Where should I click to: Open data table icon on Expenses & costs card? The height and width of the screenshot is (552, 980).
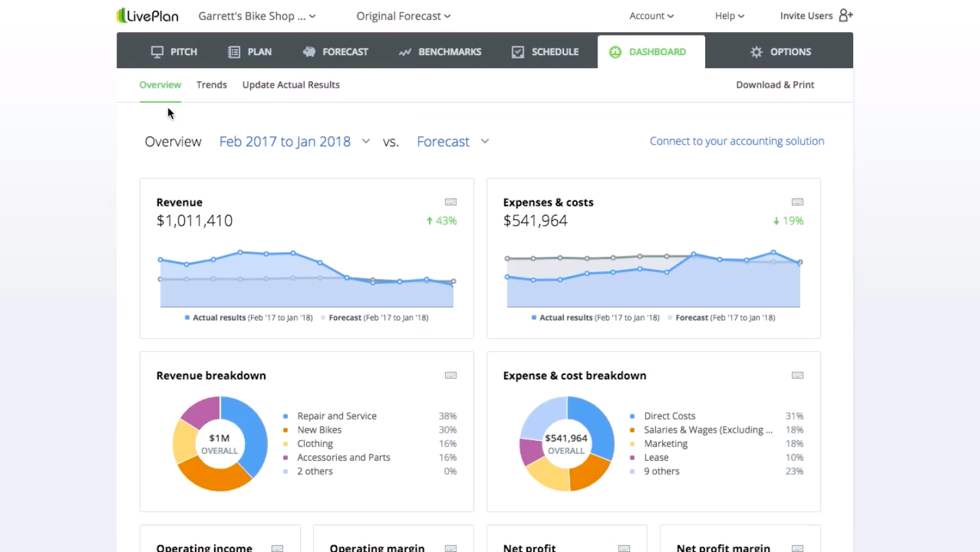click(x=797, y=202)
